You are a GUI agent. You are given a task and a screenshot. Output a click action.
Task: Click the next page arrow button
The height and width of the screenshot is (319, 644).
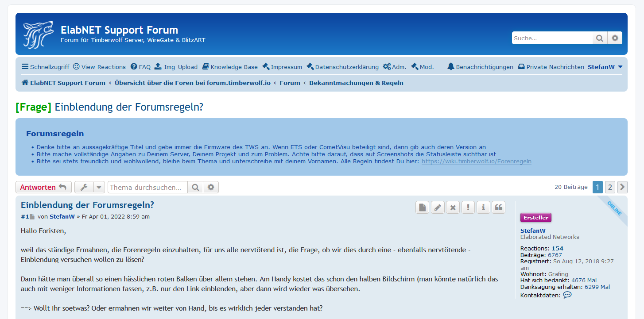coord(622,187)
